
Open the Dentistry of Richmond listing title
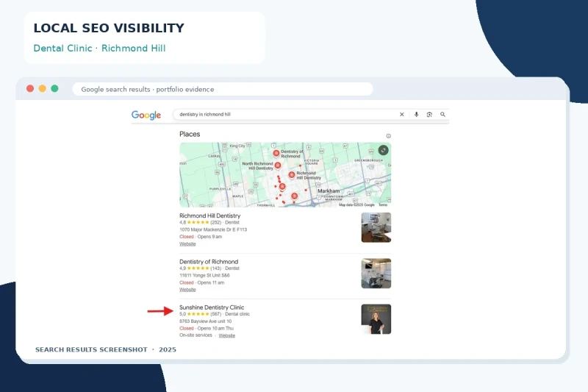(209, 262)
